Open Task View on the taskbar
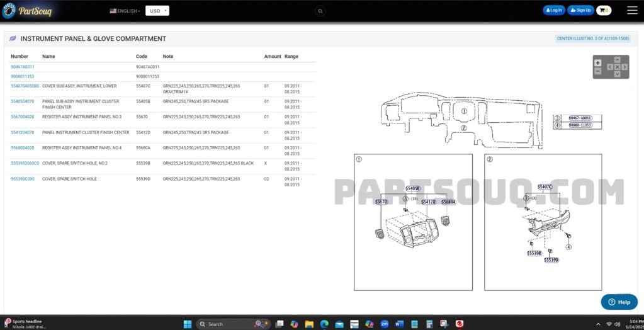 tap(280, 324)
